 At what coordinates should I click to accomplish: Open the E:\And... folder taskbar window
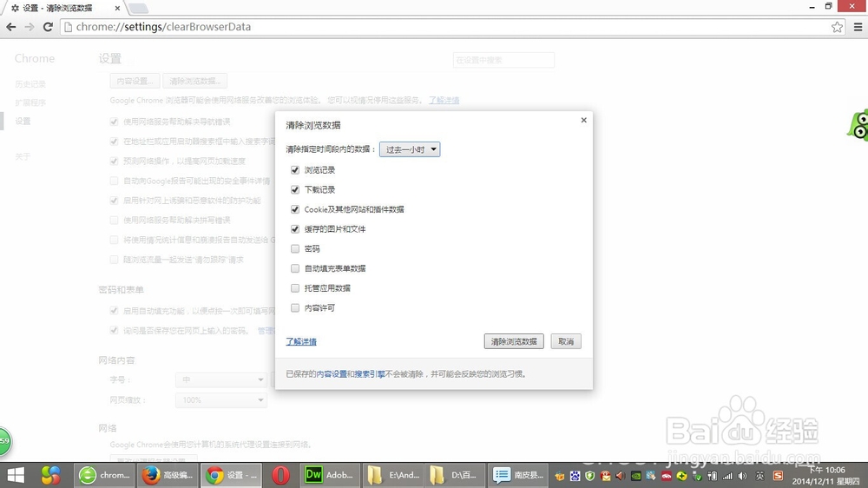click(x=393, y=475)
